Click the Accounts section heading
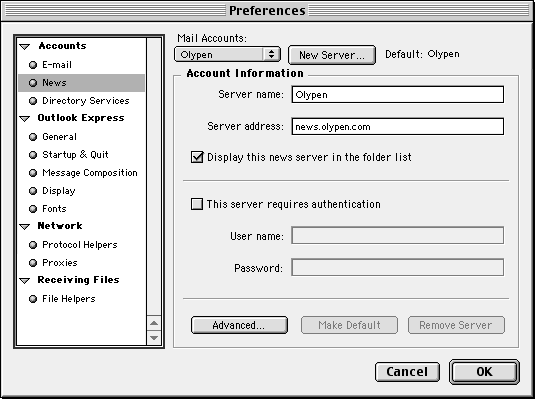 (x=62, y=46)
